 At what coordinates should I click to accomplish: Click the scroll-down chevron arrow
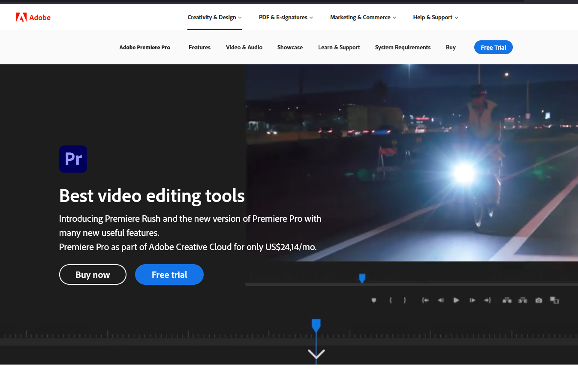(316, 354)
